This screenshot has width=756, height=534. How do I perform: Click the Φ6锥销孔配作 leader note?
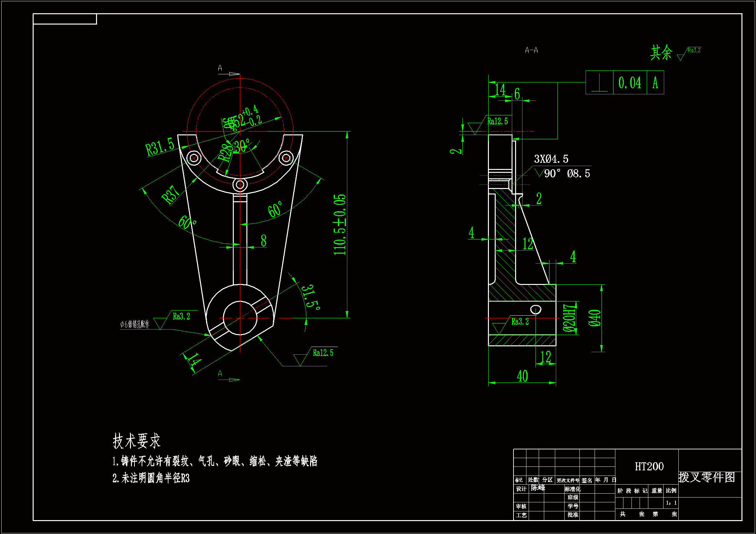[x=135, y=324]
